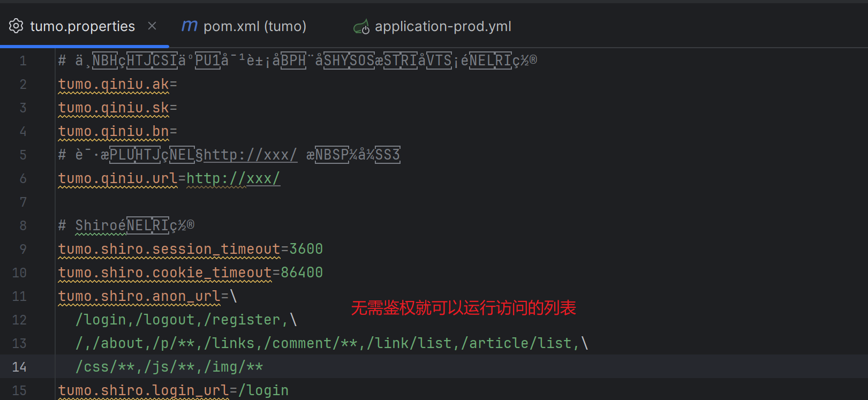Click tumo.shiro.login_url key
Image resolution: width=868 pixels, height=400 pixels.
pyautogui.click(x=144, y=390)
